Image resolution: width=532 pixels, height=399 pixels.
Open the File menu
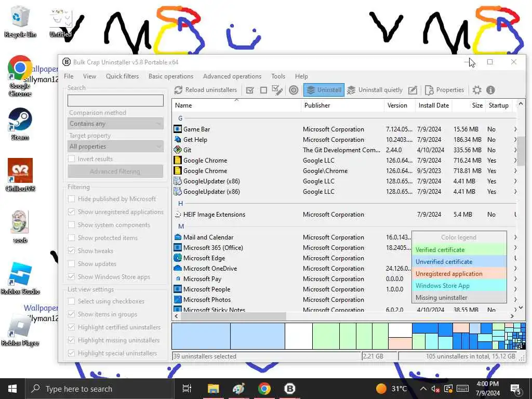69,76
